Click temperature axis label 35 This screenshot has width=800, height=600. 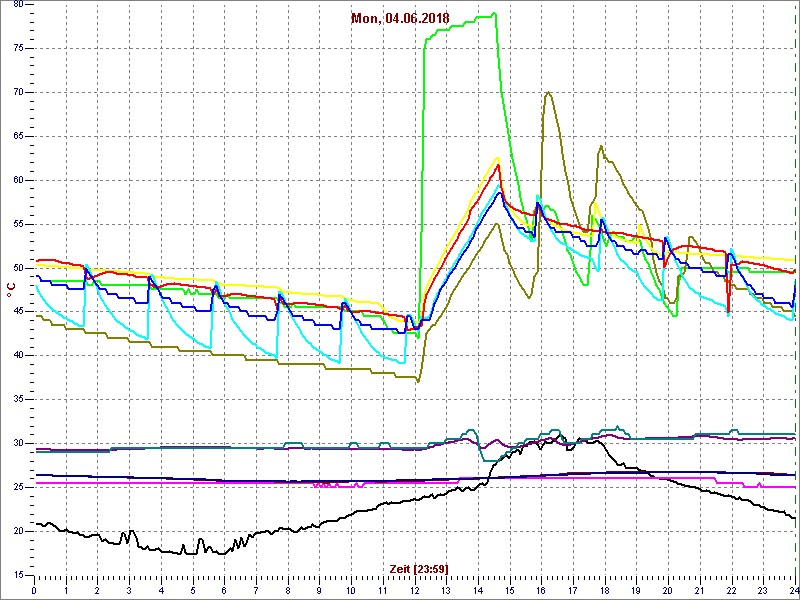(18, 399)
